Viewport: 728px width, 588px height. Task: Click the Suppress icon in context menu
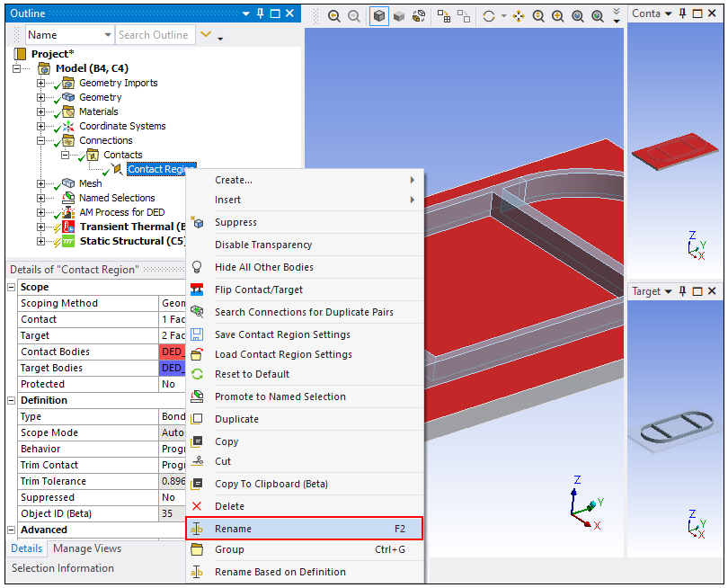198,222
